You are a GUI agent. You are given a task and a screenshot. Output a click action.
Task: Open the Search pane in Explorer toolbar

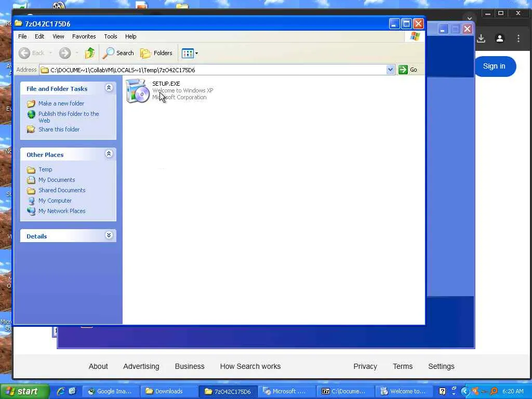click(x=118, y=53)
